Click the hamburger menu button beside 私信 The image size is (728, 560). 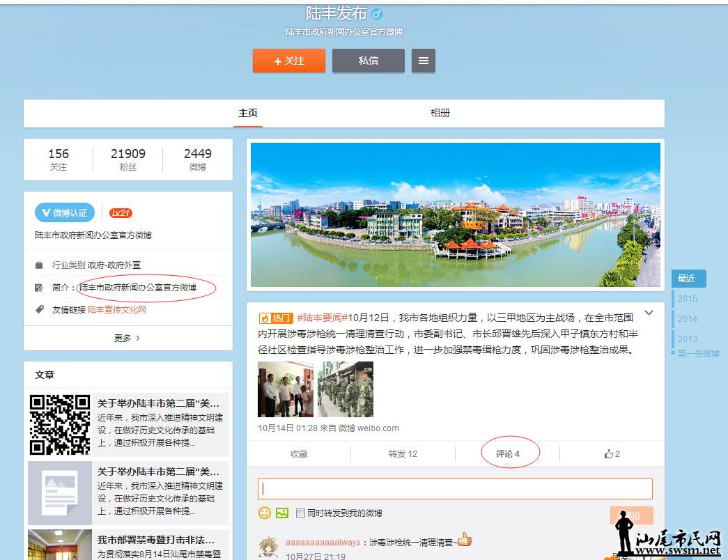pyautogui.click(x=424, y=61)
